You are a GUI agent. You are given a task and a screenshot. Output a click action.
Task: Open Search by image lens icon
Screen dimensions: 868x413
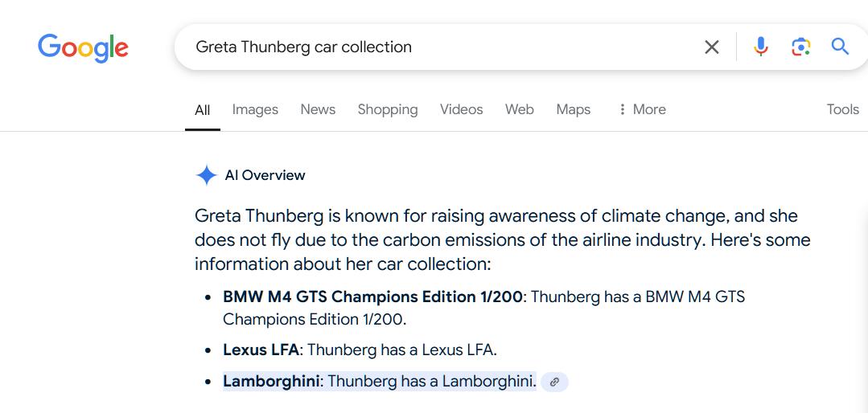pyautogui.click(x=800, y=47)
